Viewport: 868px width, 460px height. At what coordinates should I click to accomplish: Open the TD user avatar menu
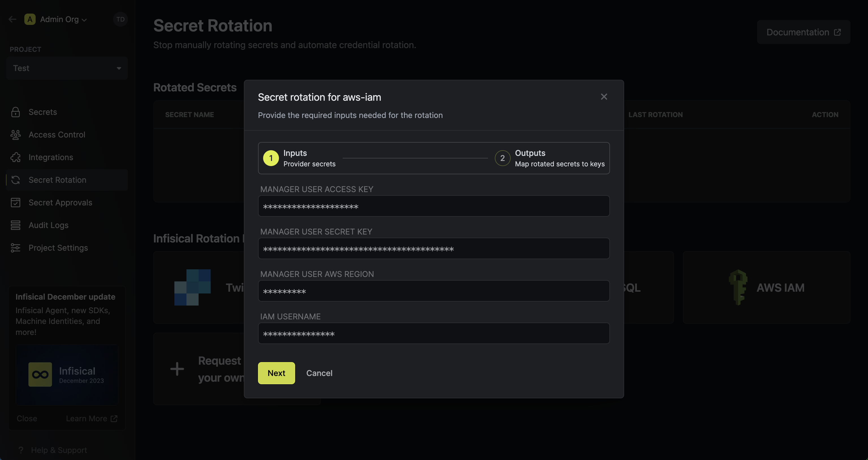point(120,20)
